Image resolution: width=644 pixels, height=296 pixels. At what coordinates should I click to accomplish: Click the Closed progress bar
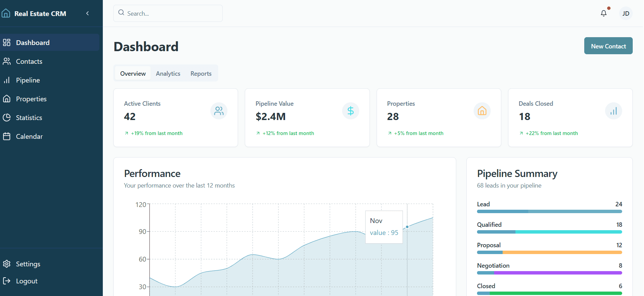pos(549,293)
